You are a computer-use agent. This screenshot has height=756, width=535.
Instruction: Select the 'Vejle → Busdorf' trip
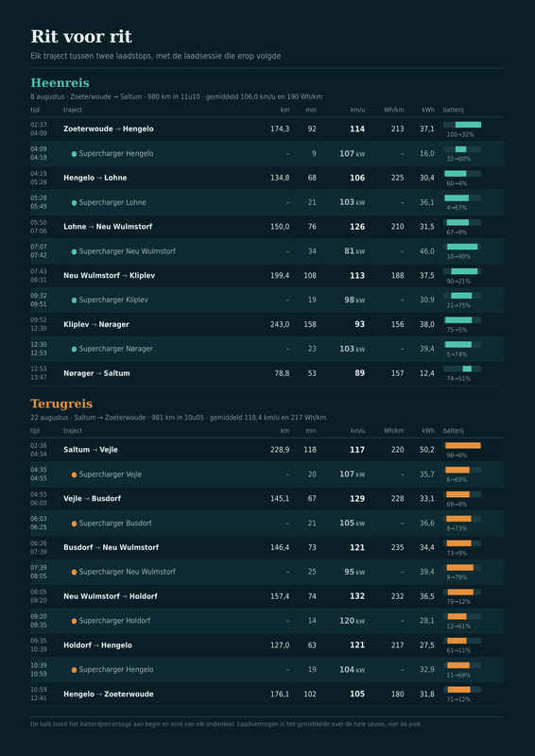(267, 499)
